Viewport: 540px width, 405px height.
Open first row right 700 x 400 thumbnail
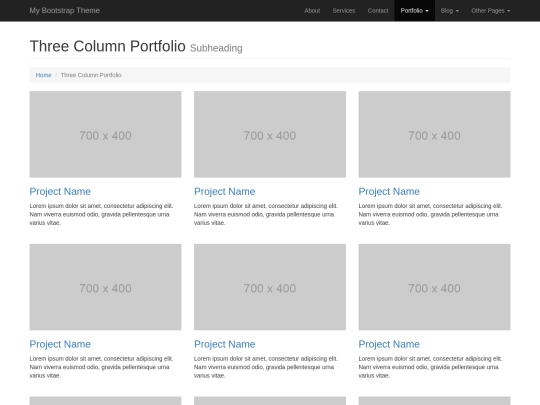[434, 134]
